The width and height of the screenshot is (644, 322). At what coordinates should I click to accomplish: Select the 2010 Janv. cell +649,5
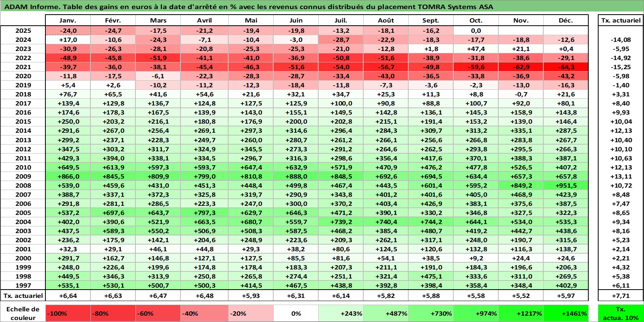click(x=68, y=167)
